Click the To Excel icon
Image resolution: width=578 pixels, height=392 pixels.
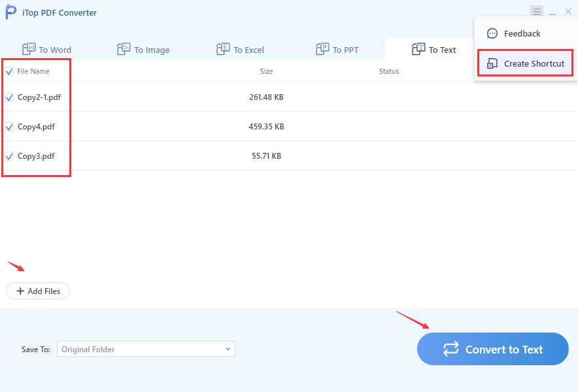223,49
